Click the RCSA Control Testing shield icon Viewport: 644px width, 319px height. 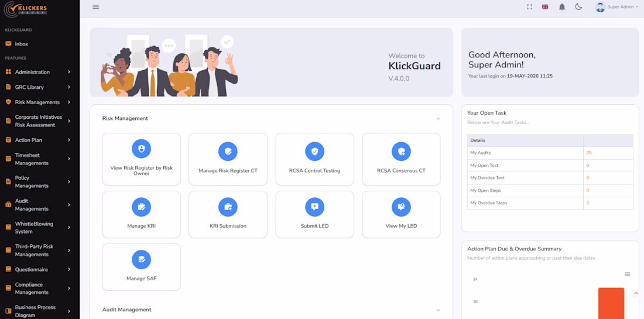314,152
